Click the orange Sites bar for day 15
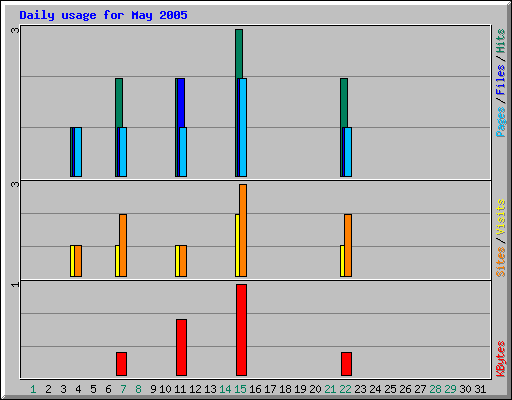The height and width of the screenshot is (400, 512). 243,230
